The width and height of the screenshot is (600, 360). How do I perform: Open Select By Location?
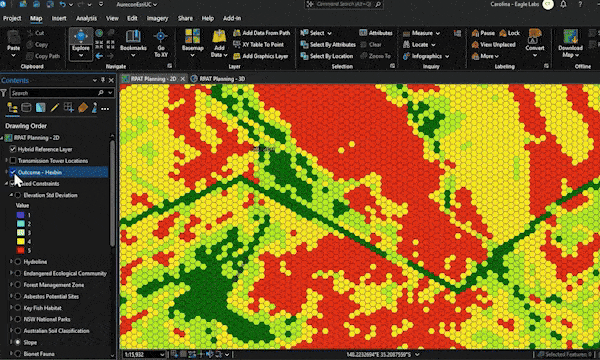pyautogui.click(x=327, y=56)
